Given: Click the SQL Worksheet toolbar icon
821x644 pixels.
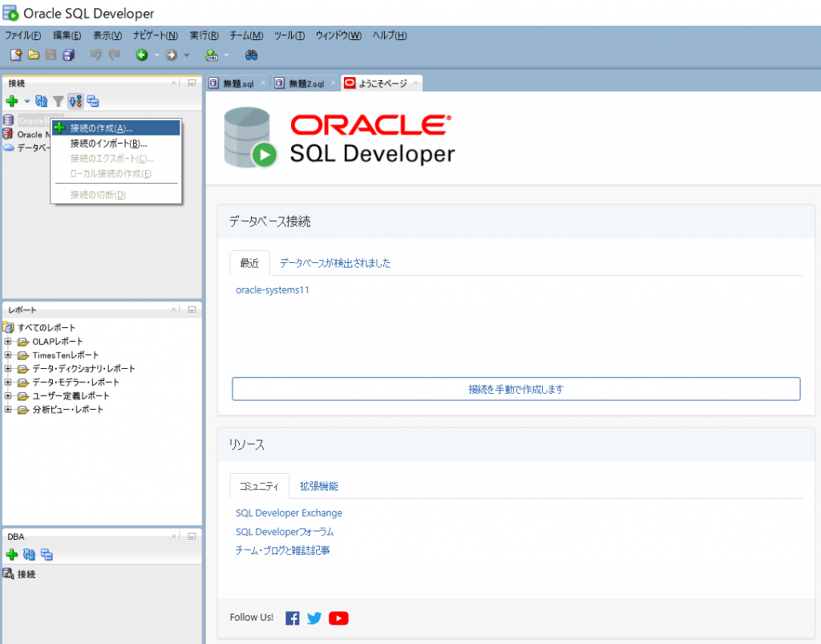Looking at the screenshot, I should point(212,55).
